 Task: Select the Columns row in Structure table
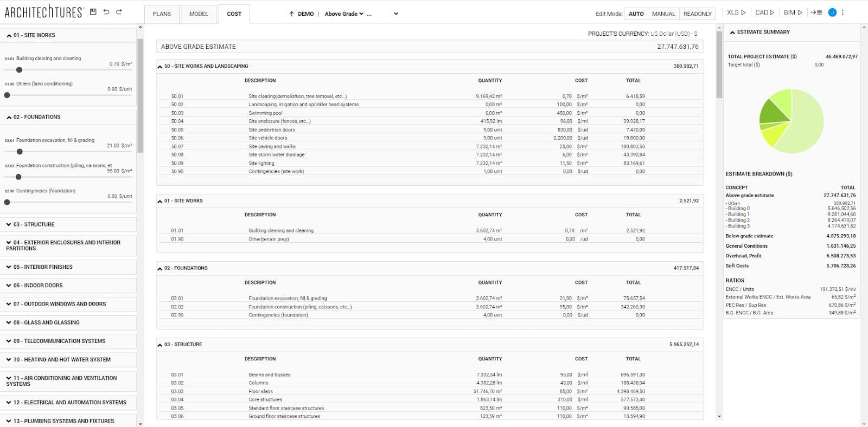(x=430, y=383)
